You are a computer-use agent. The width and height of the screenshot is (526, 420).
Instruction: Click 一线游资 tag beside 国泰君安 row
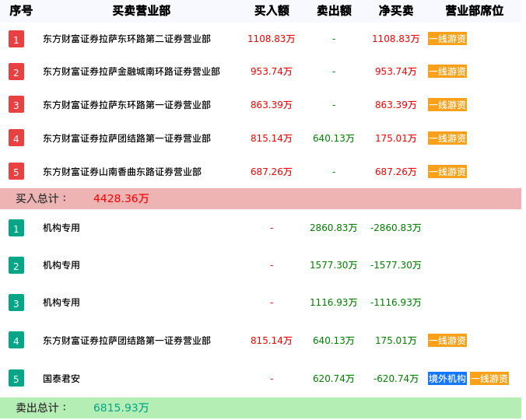click(489, 379)
